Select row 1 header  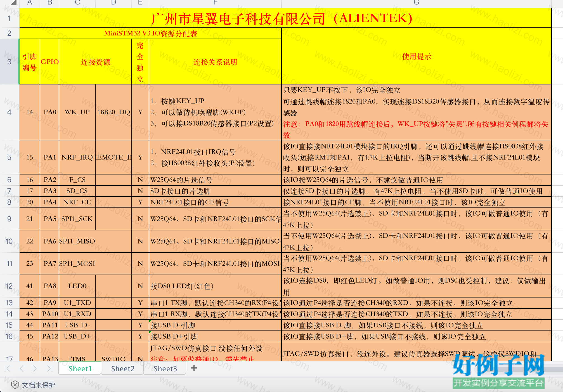9,18
